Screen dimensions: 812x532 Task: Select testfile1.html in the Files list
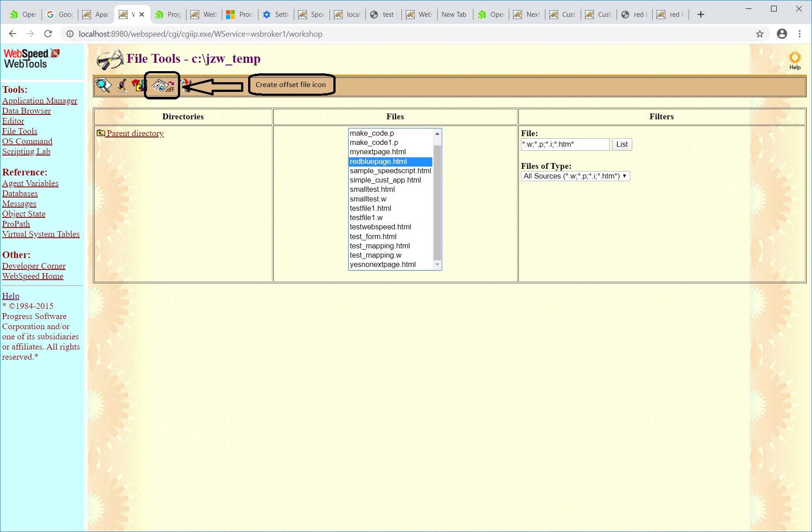(370, 208)
